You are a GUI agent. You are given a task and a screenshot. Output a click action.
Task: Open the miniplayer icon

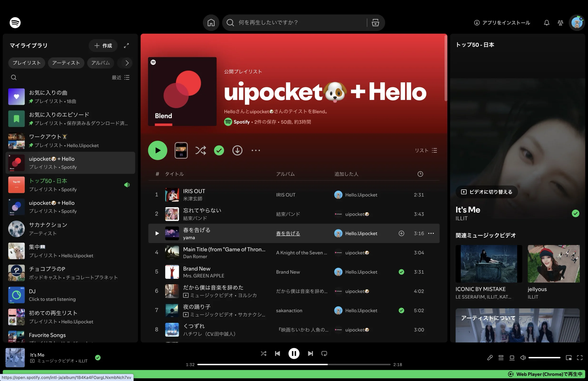point(569,358)
